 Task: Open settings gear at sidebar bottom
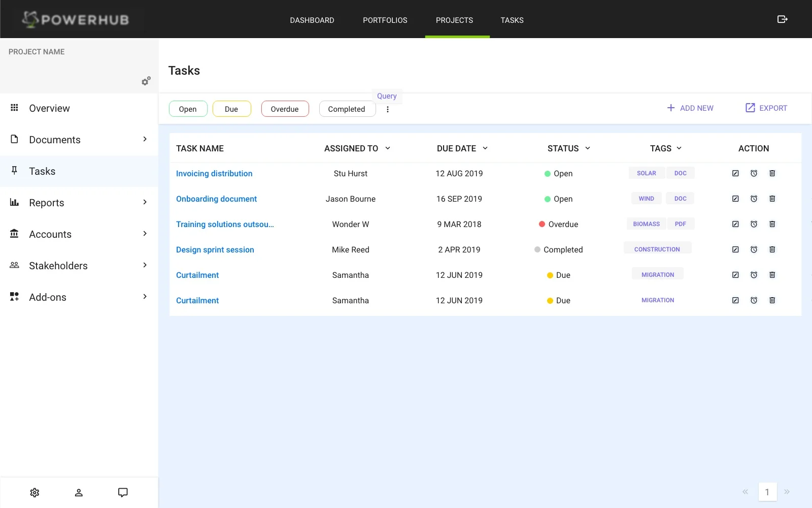(x=35, y=493)
